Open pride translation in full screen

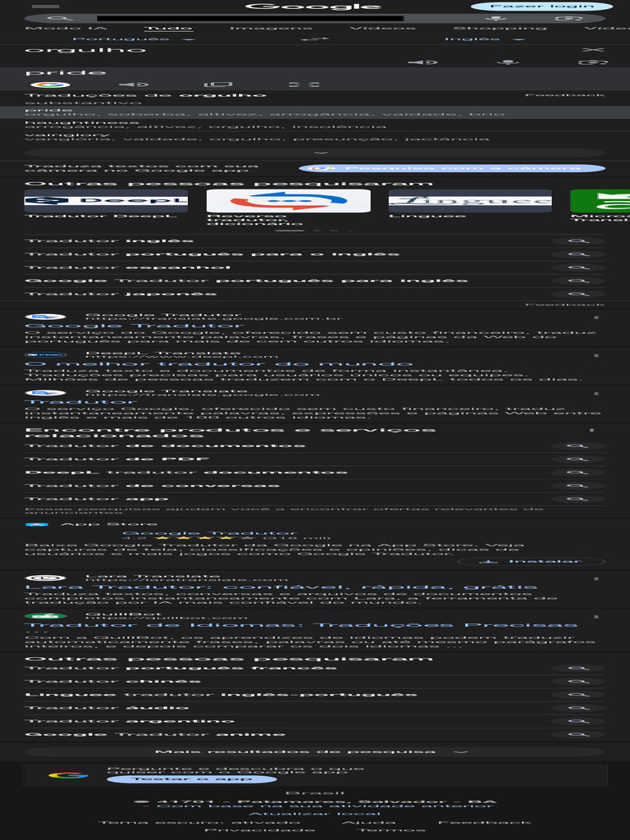(x=304, y=84)
